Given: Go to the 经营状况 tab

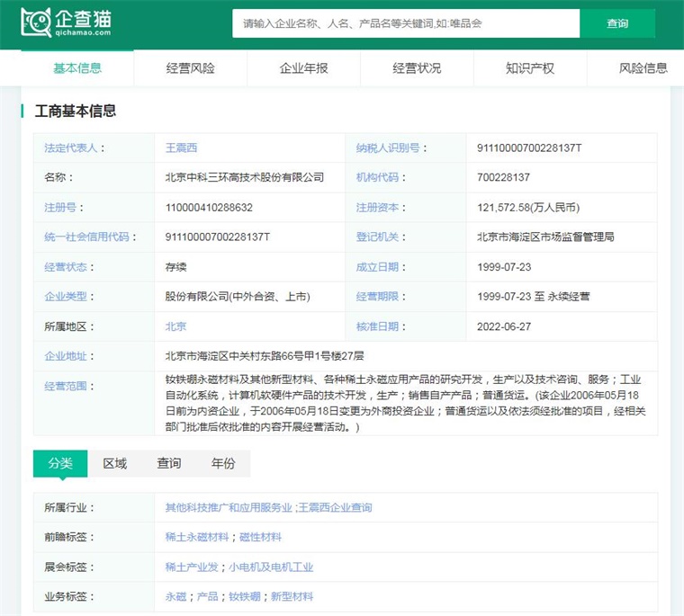Looking at the screenshot, I should click(x=417, y=68).
